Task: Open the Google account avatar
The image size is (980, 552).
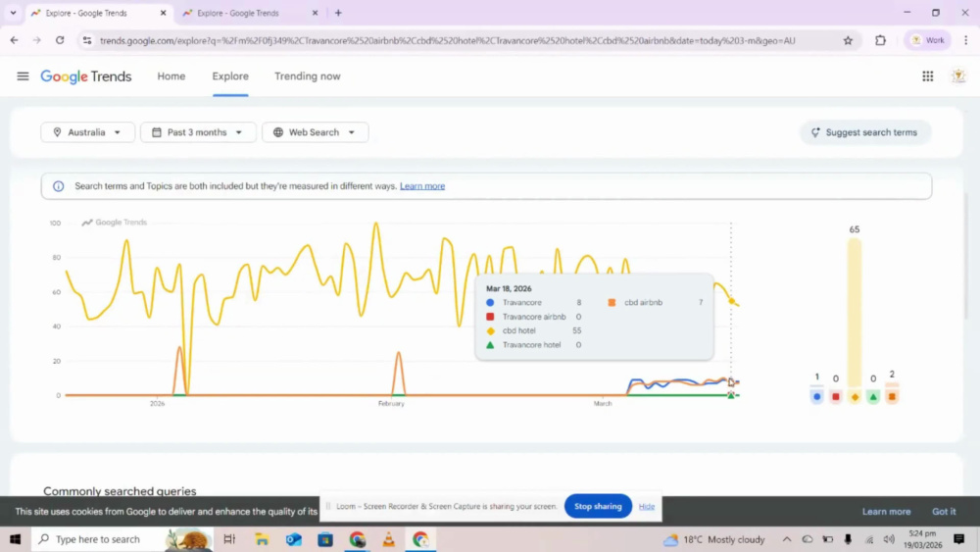Action: coord(958,76)
